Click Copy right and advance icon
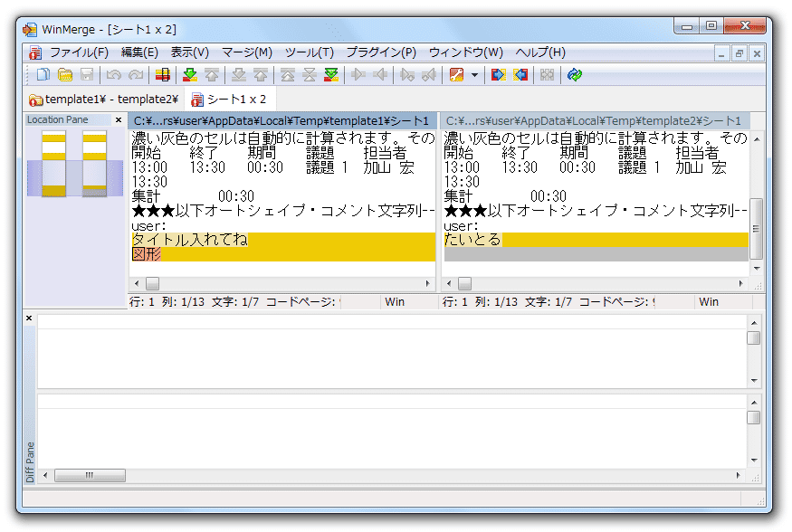This screenshot has height=532, width=792. point(407,75)
